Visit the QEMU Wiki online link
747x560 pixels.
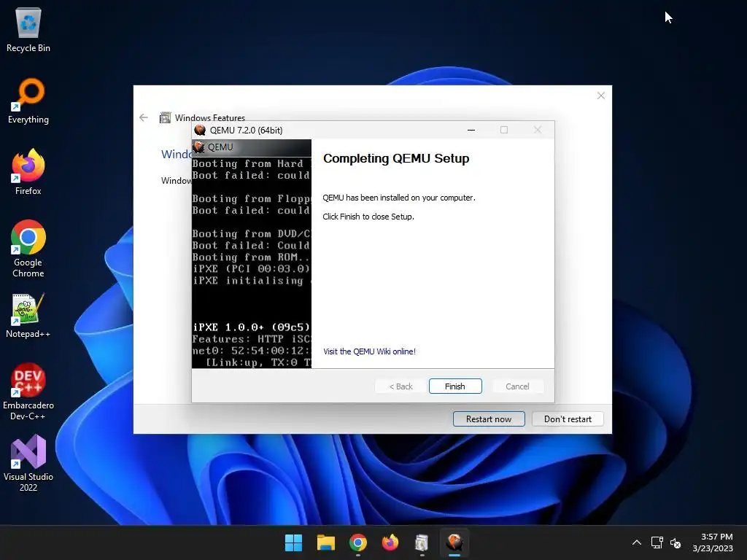(369, 351)
